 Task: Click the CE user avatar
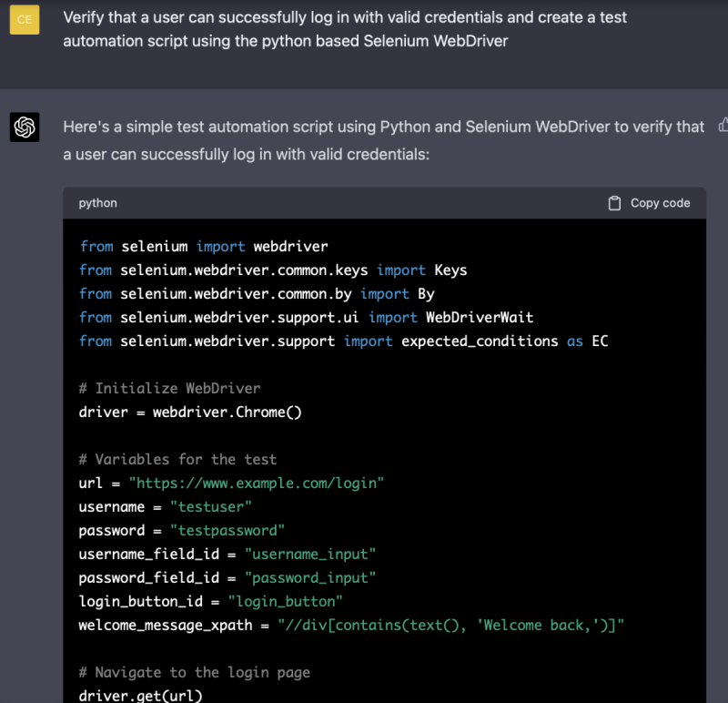click(25, 19)
